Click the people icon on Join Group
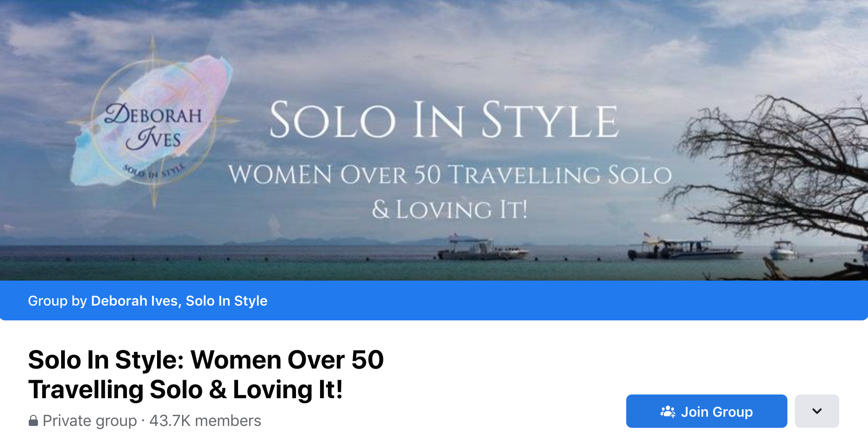The image size is (868, 438). 668,412
